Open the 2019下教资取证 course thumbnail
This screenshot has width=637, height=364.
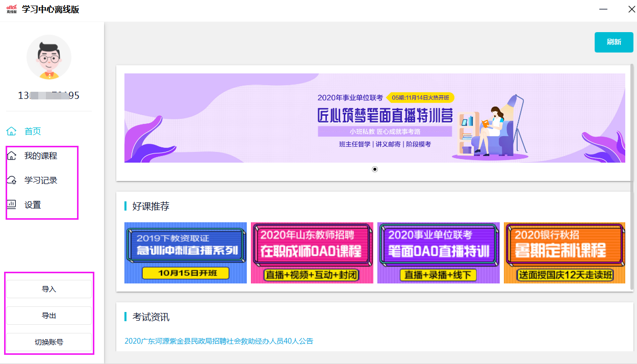(186, 253)
